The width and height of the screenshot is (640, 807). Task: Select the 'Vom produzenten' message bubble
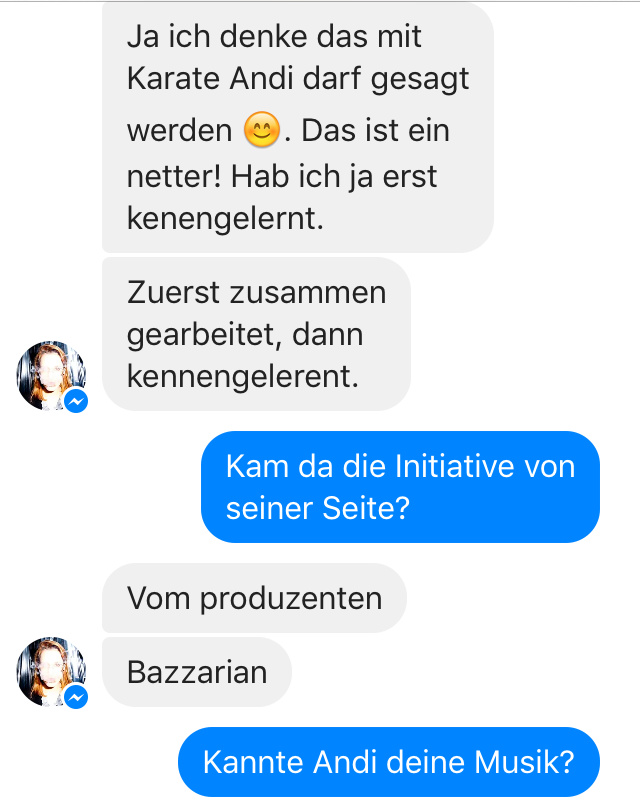(x=254, y=598)
